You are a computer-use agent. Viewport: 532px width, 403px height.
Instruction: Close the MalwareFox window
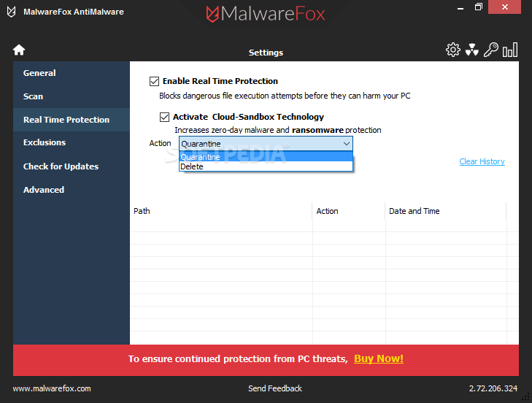[x=504, y=7]
